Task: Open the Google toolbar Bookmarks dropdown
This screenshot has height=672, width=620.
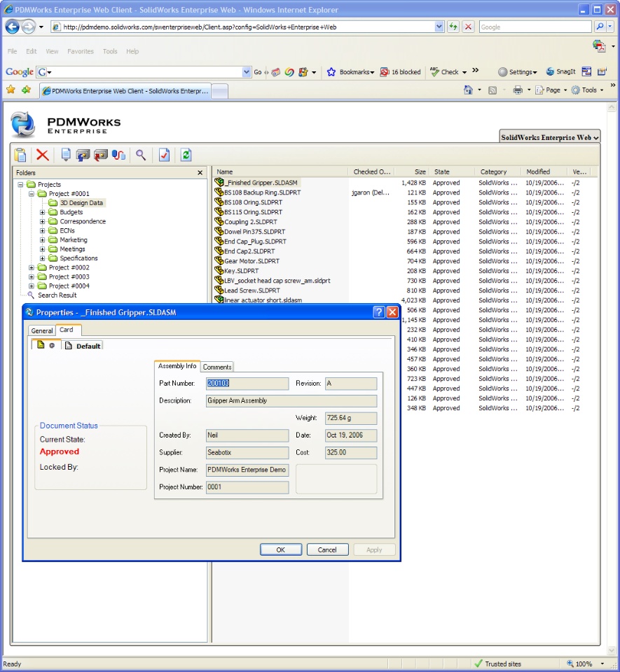Action: [351, 72]
